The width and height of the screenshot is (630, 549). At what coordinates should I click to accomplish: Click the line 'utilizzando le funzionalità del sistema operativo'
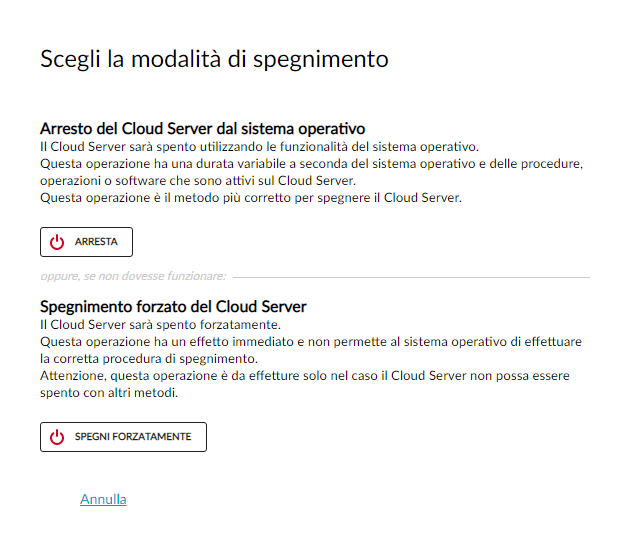(260, 147)
